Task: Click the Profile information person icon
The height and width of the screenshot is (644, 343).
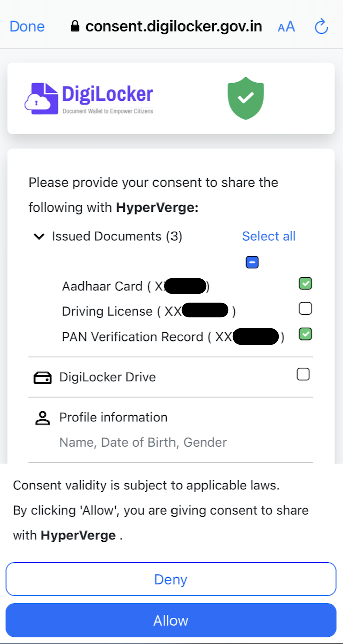Action: click(x=42, y=418)
